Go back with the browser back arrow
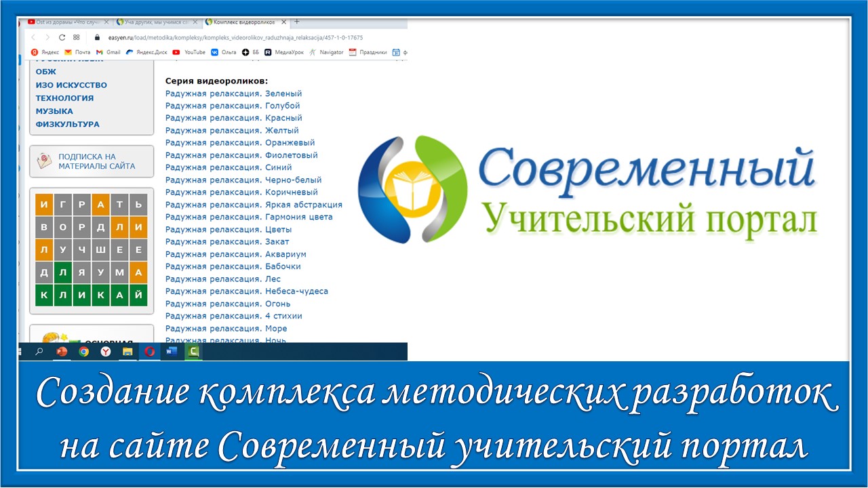 coord(33,37)
